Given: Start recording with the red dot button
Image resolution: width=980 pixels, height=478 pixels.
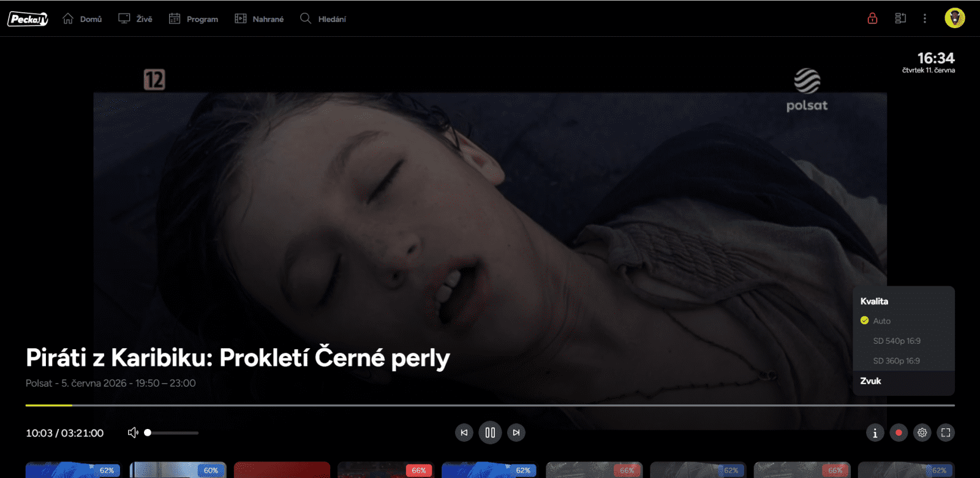Looking at the screenshot, I should pos(899,433).
